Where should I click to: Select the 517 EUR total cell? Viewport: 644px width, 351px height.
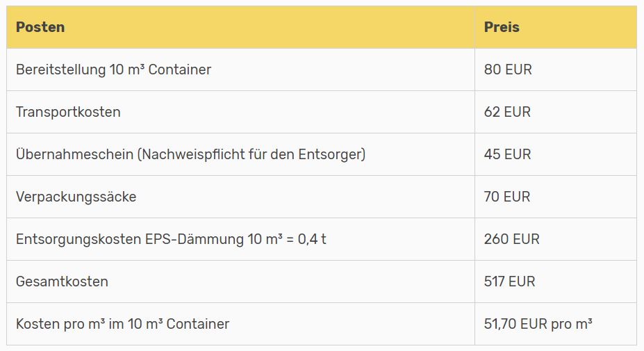coord(556,281)
